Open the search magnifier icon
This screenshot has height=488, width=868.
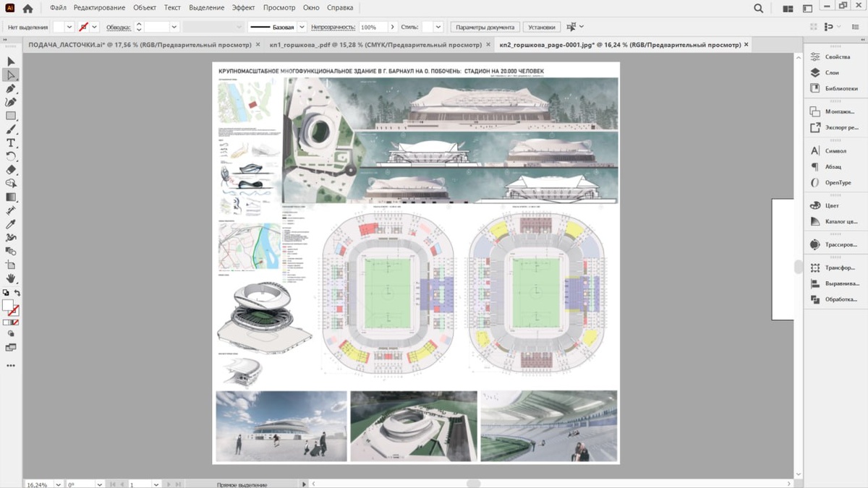click(x=759, y=9)
